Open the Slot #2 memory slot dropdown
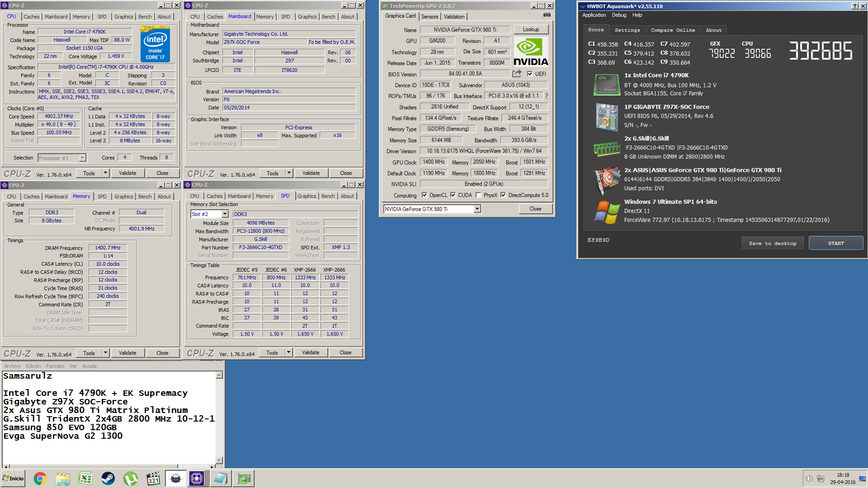868x488 pixels. 225,214
